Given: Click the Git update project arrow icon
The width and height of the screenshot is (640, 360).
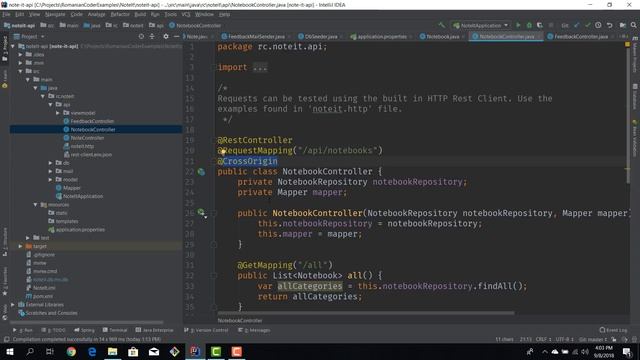Looking at the screenshot, I should point(576,25).
